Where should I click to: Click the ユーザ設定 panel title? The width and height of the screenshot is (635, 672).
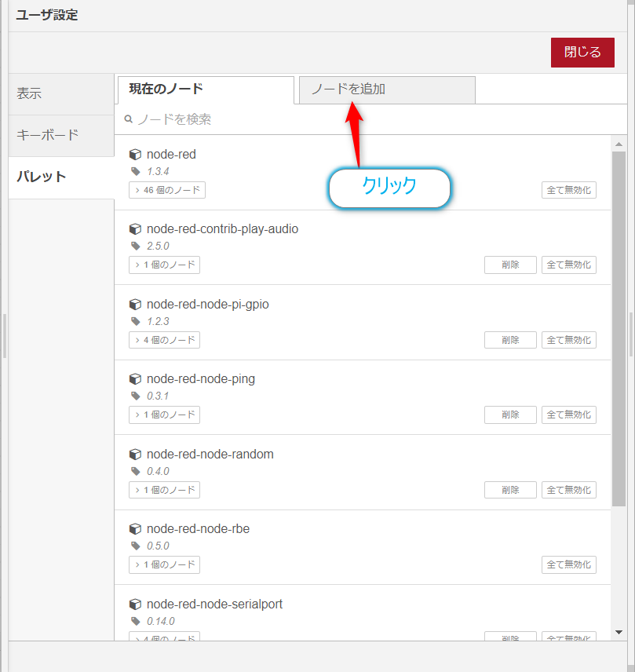[x=47, y=16]
